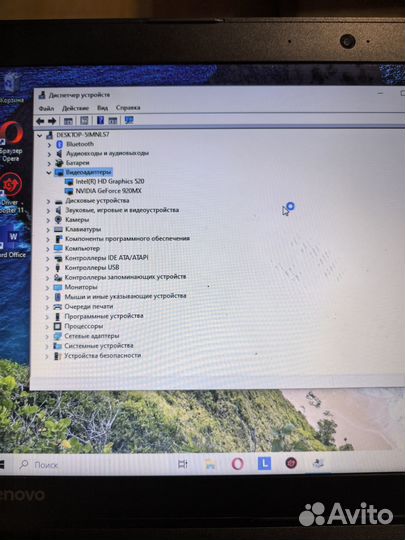The width and height of the screenshot is (405, 540).
Task: Click the Видеоадаптеры display adapter icon
Action: (x=59, y=172)
